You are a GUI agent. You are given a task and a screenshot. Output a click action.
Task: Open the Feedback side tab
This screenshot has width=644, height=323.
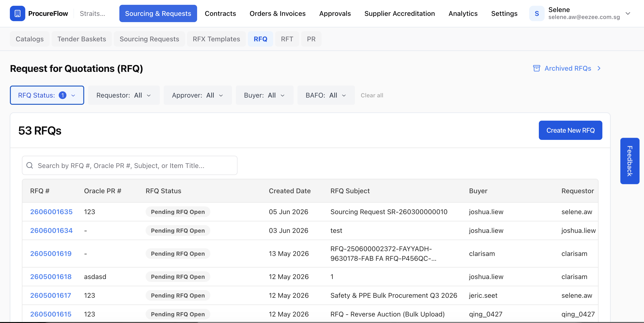tap(630, 161)
